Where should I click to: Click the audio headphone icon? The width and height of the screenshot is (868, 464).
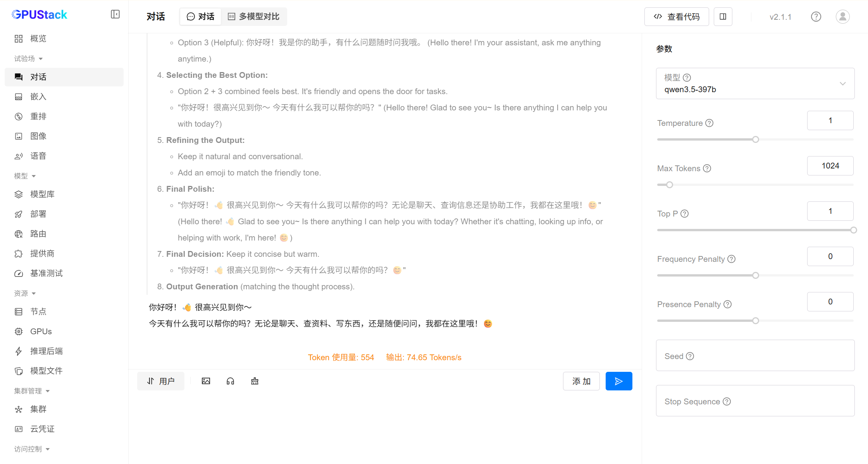230,381
